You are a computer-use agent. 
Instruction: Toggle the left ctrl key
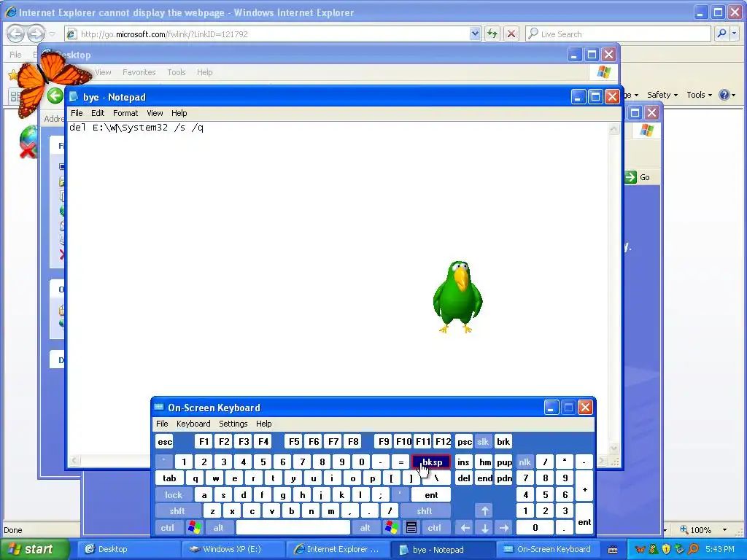[x=167, y=528]
